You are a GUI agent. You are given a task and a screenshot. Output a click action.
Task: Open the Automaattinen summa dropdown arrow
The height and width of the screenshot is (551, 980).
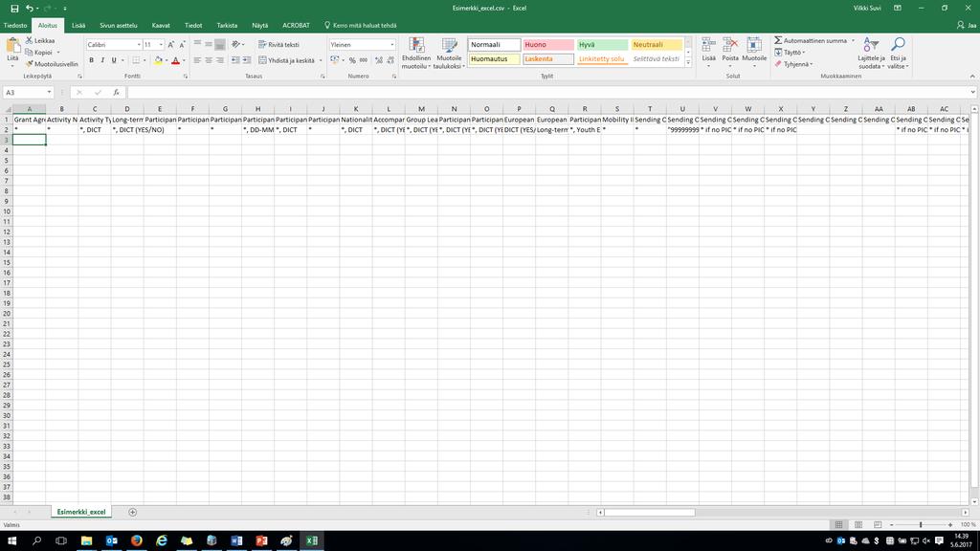click(x=853, y=40)
